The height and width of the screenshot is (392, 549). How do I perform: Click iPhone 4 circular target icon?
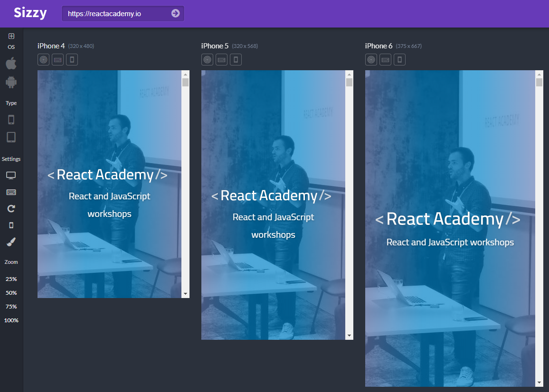(43, 59)
